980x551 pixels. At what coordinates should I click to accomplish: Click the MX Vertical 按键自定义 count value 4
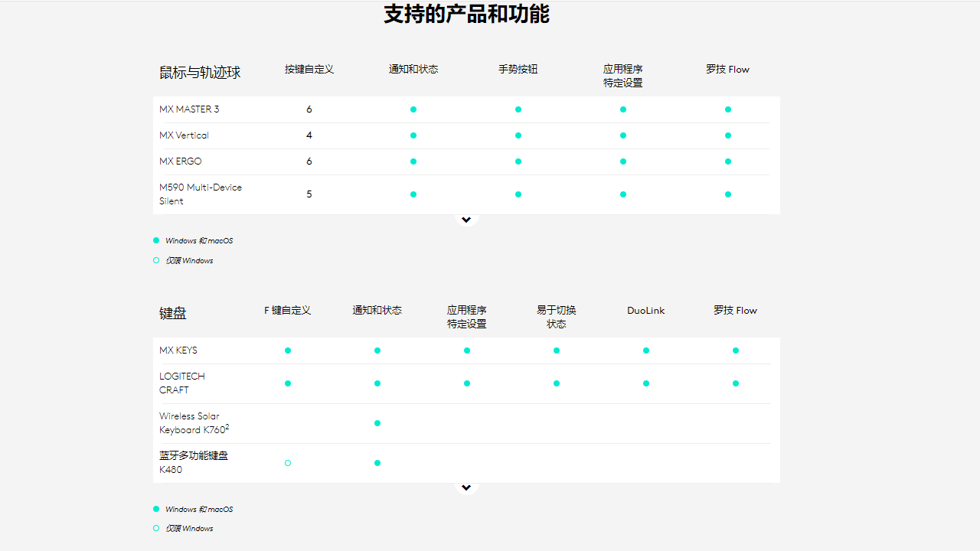[309, 135]
